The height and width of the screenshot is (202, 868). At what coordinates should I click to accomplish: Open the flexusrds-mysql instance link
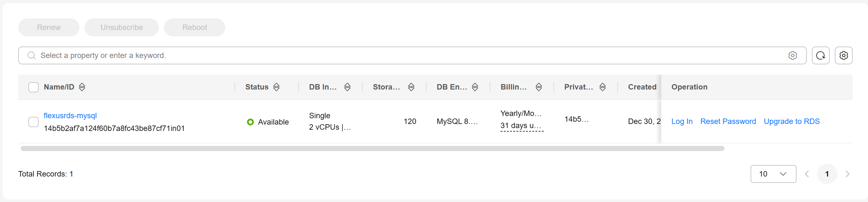click(70, 115)
